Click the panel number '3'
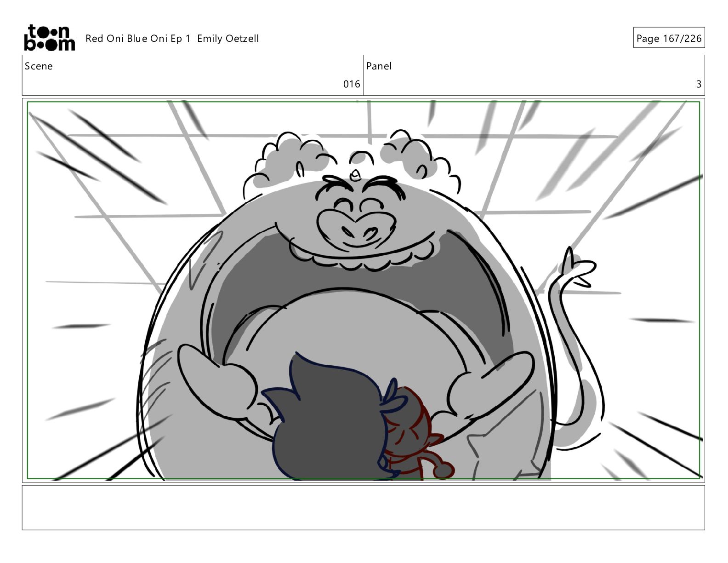Screen dimensions: 728x563 (x=699, y=84)
